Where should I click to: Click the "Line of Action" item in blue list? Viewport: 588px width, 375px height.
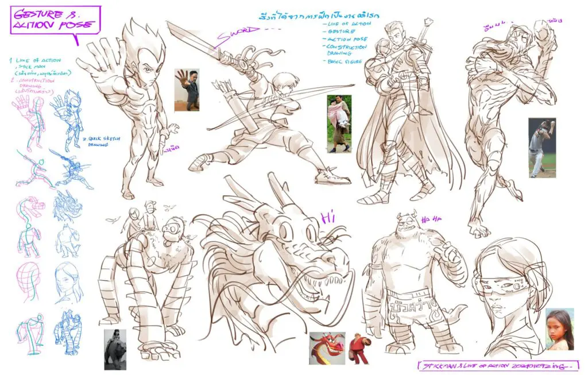tap(346, 24)
